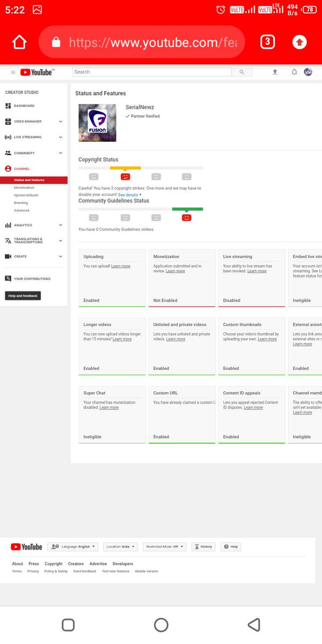Image resolution: width=322 pixels, height=644 pixels.
Task: Click the YouTube search input field
Action: 152,72
